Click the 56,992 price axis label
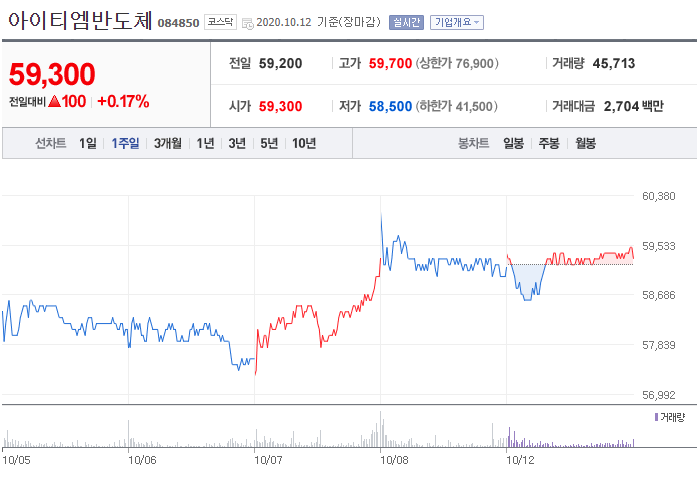 (659, 395)
